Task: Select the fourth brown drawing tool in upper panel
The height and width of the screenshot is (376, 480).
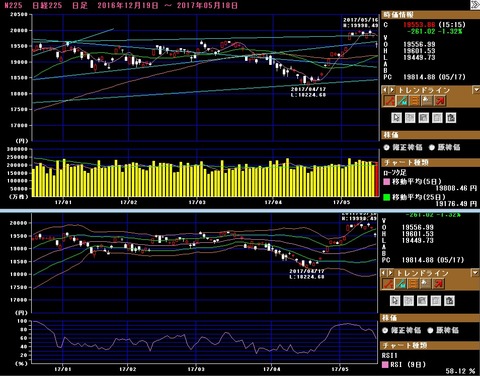Action: 427,101
